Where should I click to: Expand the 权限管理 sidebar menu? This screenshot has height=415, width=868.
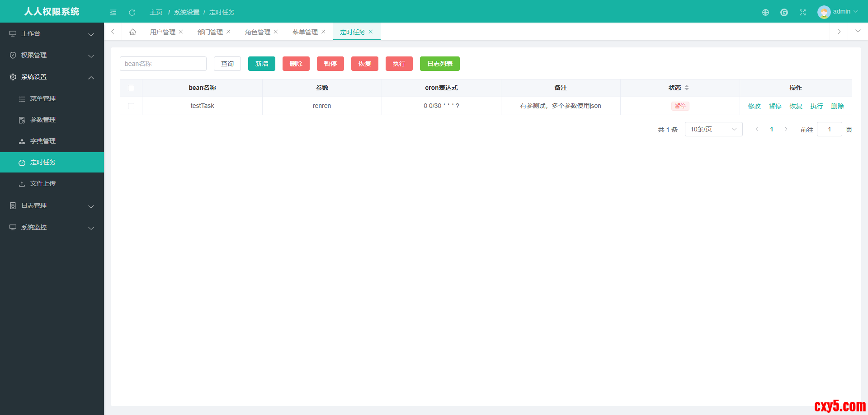click(52, 55)
